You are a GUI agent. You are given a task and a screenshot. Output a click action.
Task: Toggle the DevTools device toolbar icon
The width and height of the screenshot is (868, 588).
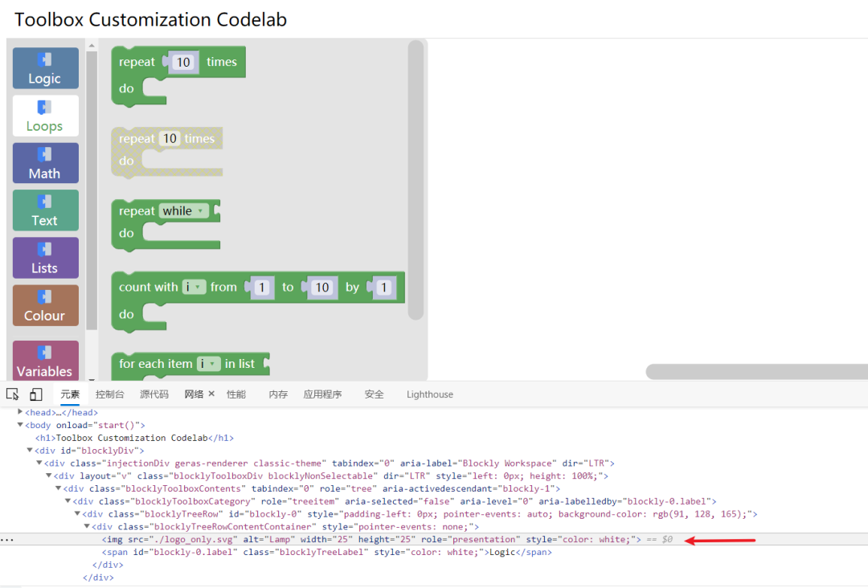[x=36, y=394]
